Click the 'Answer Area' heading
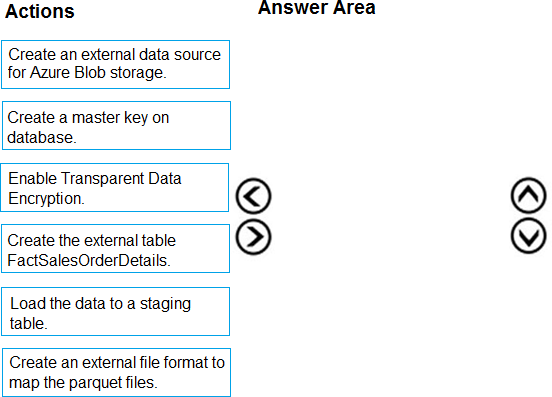 pyautogui.click(x=317, y=8)
